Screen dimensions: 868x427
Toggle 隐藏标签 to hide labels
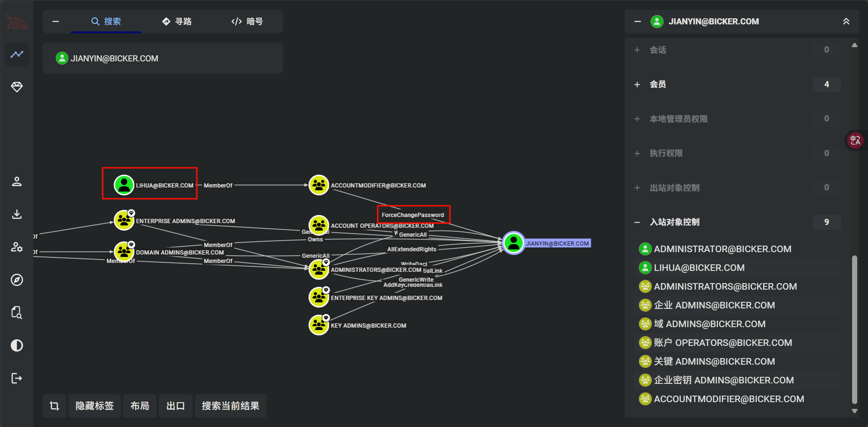pos(95,406)
